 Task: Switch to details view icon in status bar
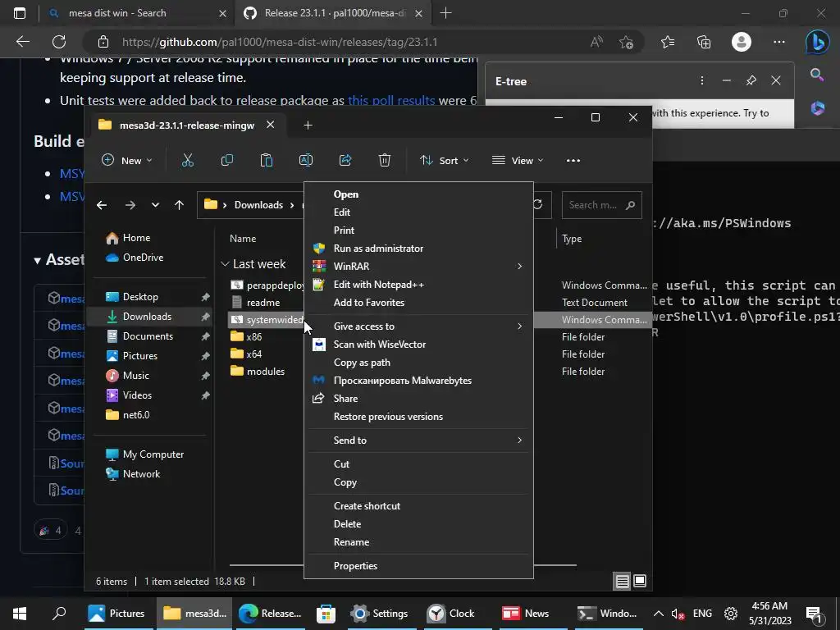[x=622, y=582]
